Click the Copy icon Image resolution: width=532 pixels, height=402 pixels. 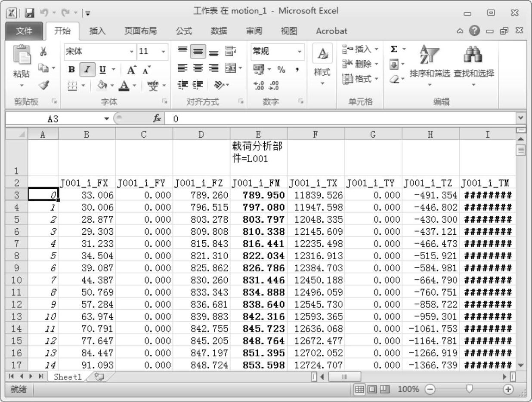[43, 68]
